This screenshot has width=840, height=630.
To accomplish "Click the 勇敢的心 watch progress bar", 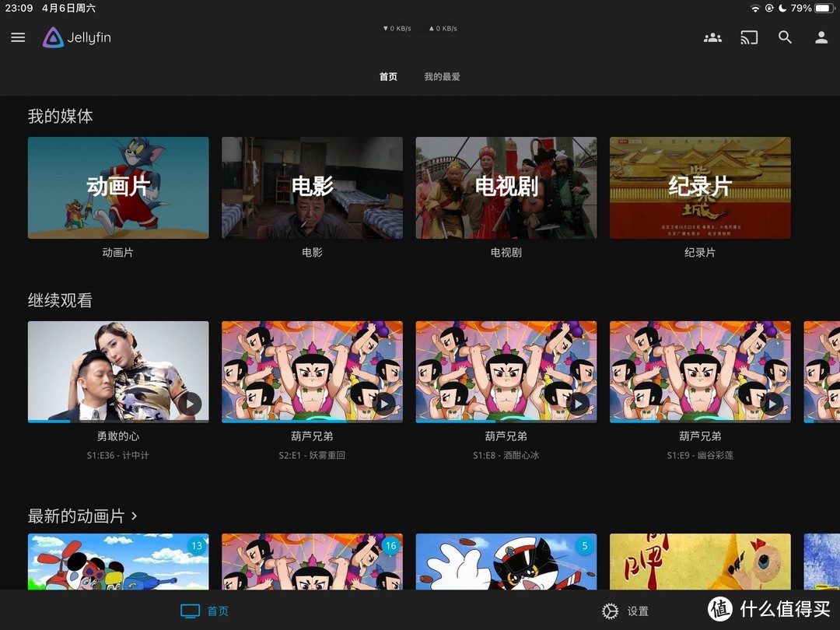I will tap(118, 421).
